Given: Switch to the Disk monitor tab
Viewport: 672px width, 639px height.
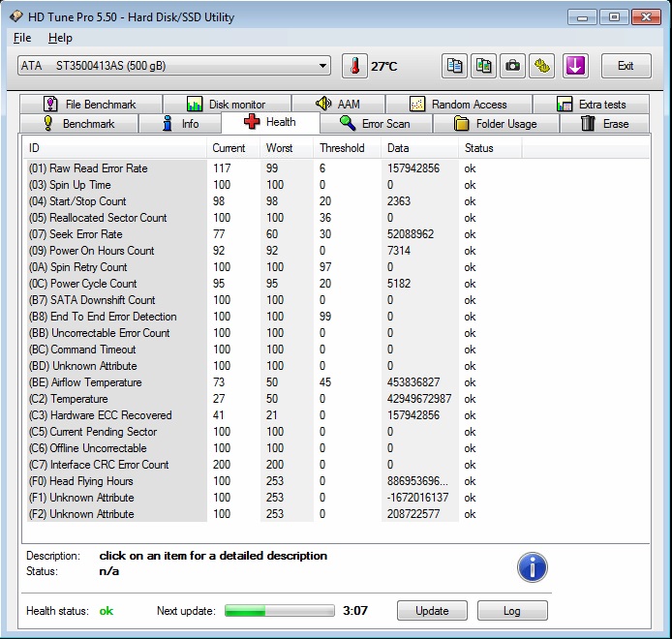Looking at the screenshot, I should coord(228,105).
